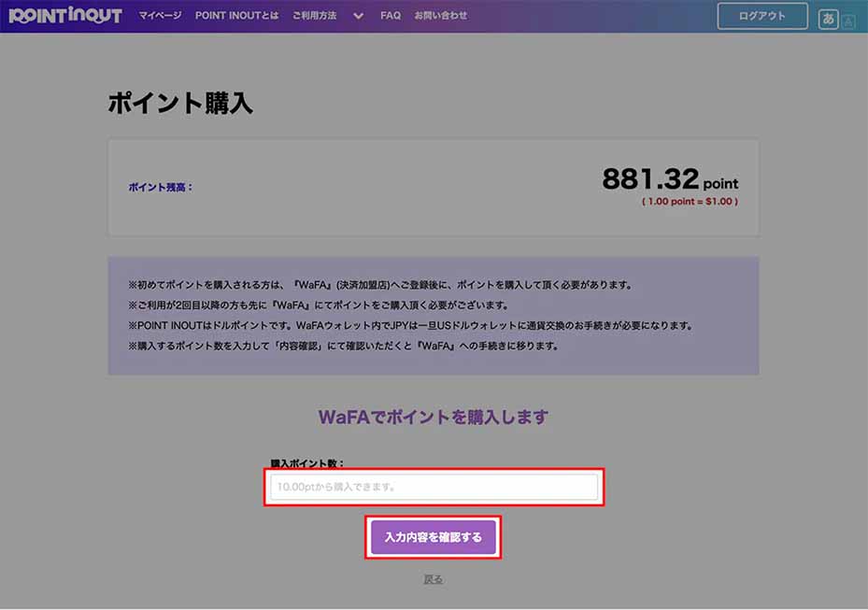Follow the 戻る link
The image size is (868, 610).
pos(433,579)
